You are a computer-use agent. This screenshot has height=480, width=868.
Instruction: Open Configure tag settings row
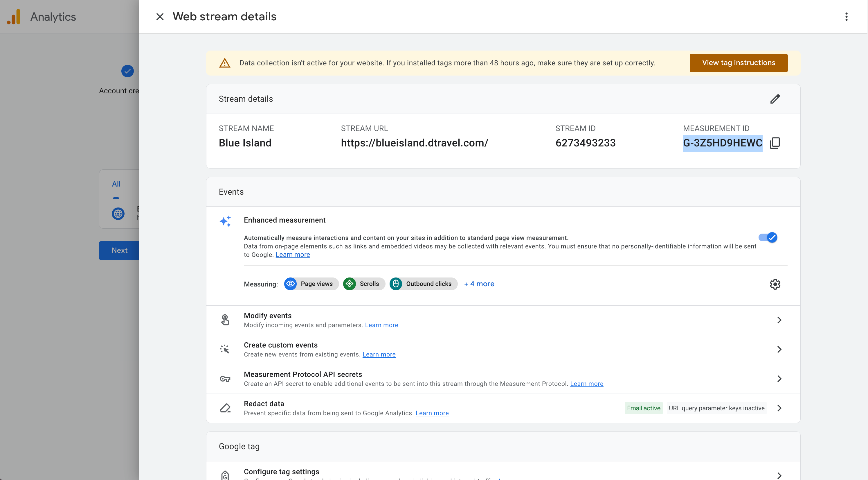pos(503,471)
